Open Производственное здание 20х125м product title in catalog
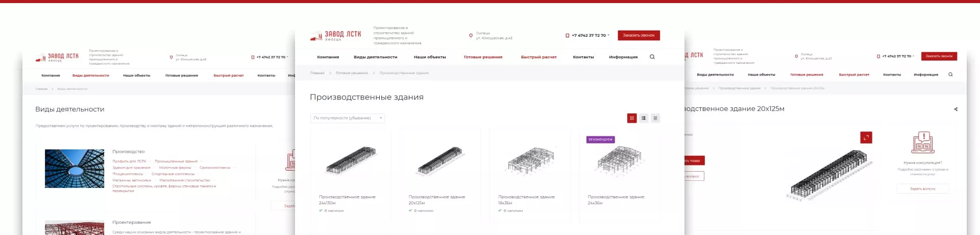This screenshot has height=235, width=980. (x=437, y=200)
